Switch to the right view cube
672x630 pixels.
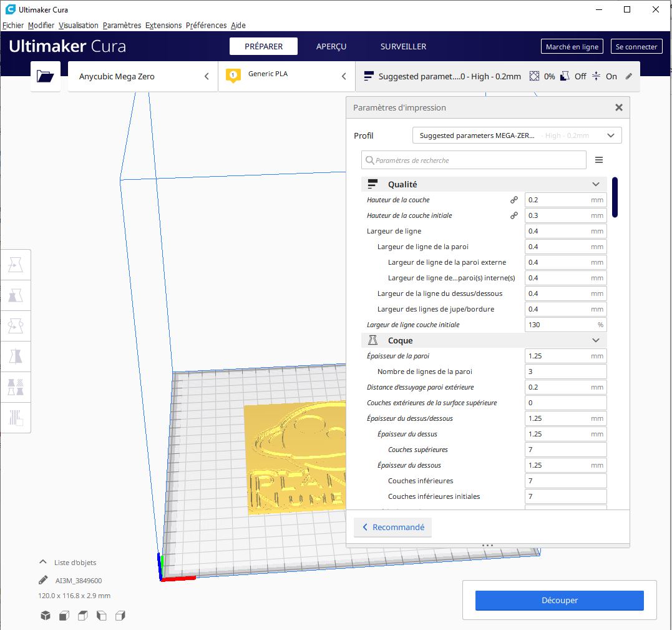pyautogui.click(x=120, y=616)
